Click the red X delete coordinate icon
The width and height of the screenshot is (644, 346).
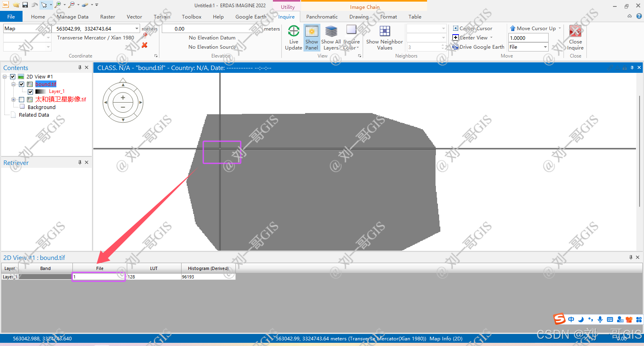coord(144,45)
